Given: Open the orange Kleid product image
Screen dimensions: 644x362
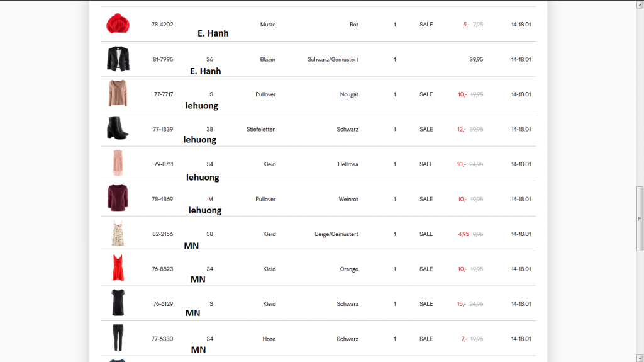Looking at the screenshot, I should [x=118, y=268].
